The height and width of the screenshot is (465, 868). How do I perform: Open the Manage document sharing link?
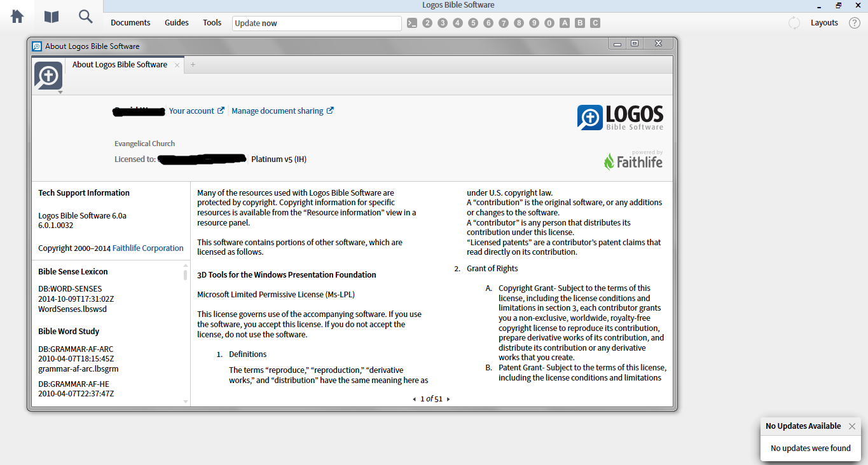282,111
